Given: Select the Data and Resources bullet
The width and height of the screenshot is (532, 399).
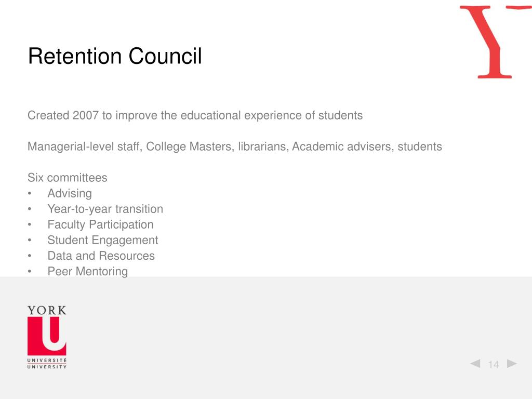Looking at the screenshot, I should tap(101, 256).
